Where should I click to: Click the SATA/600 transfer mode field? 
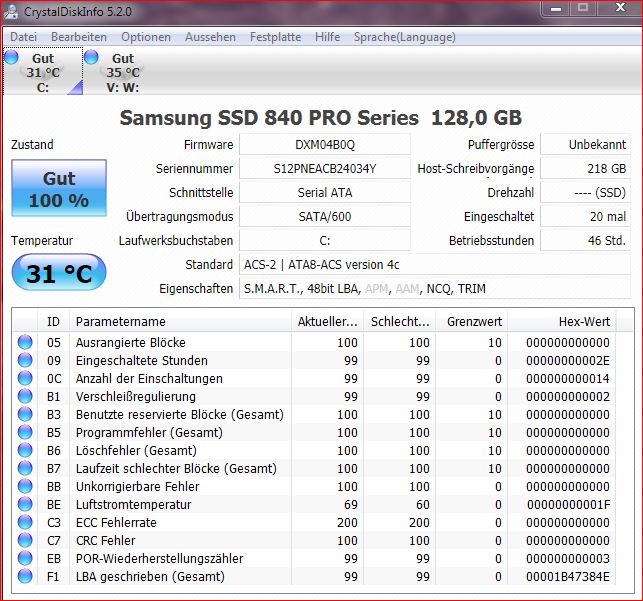(325, 216)
